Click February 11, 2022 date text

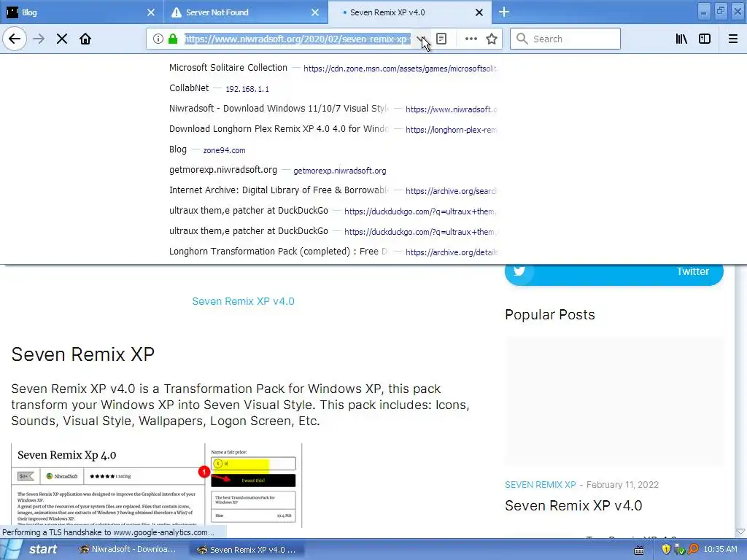(x=622, y=485)
